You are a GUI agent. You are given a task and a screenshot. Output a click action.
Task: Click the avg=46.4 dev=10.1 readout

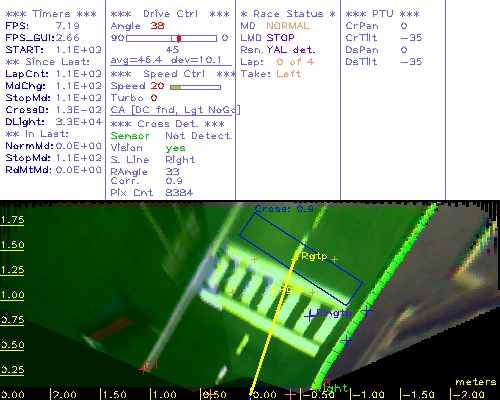click(x=166, y=60)
